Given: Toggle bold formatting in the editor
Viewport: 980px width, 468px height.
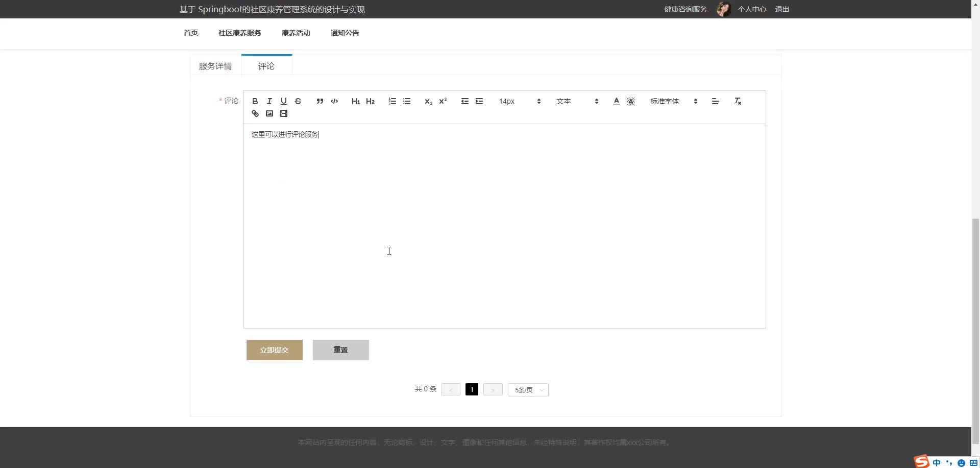Looking at the screenshot, I should click(x=255, y=101).
